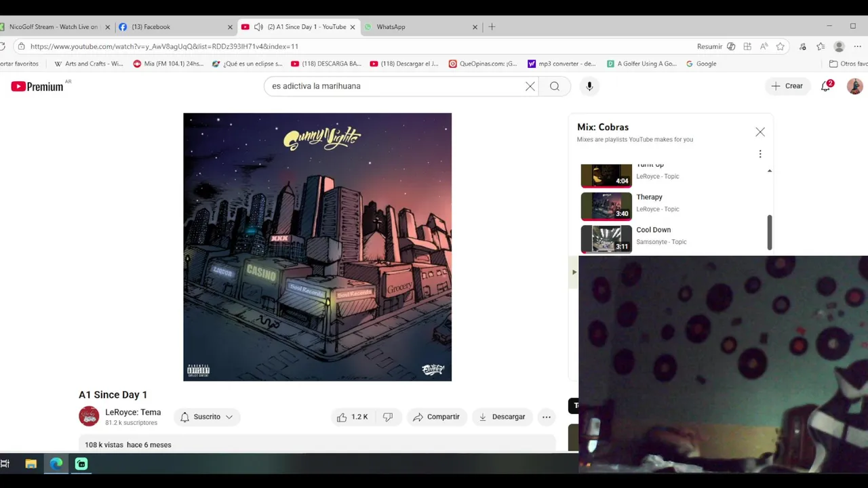Viewport: 868px width, 488px height.
Task: Mute tab via the speaker icon on YouTube tab
Action: pos(258,27)
